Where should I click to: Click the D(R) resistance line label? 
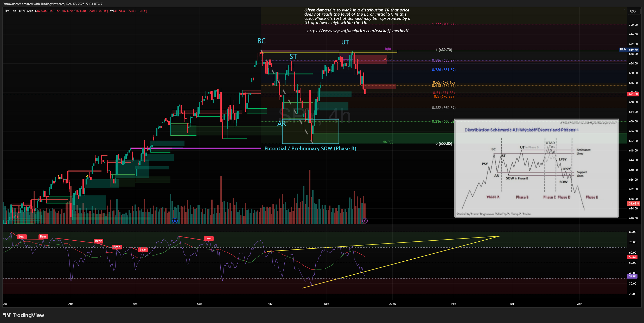[x=388, y=49]
